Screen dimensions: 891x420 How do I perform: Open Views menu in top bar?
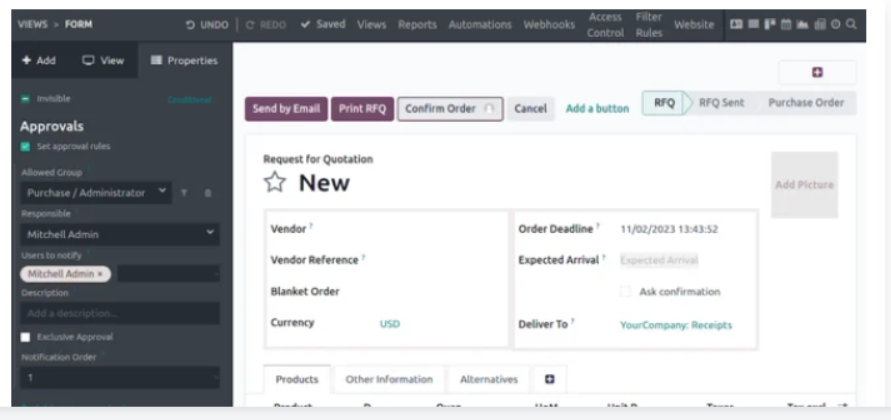point(372,25)
